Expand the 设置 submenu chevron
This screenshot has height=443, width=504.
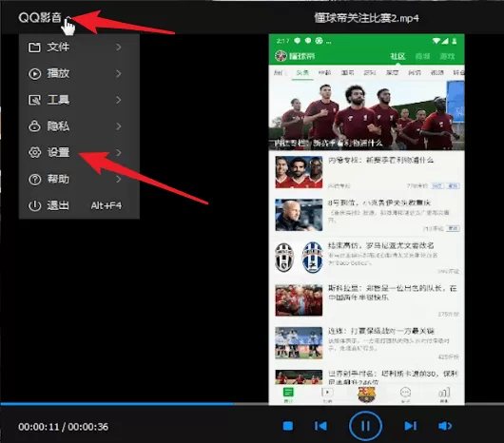[119, 152]
